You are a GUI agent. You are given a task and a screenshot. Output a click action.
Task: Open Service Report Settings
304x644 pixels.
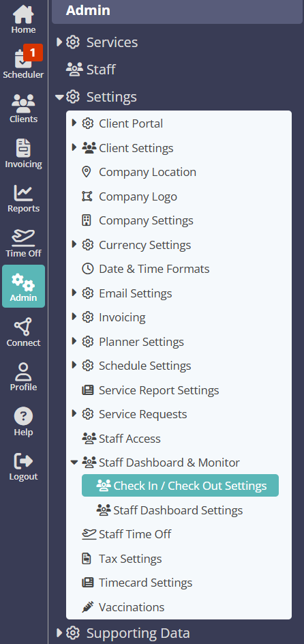[159, 391]
